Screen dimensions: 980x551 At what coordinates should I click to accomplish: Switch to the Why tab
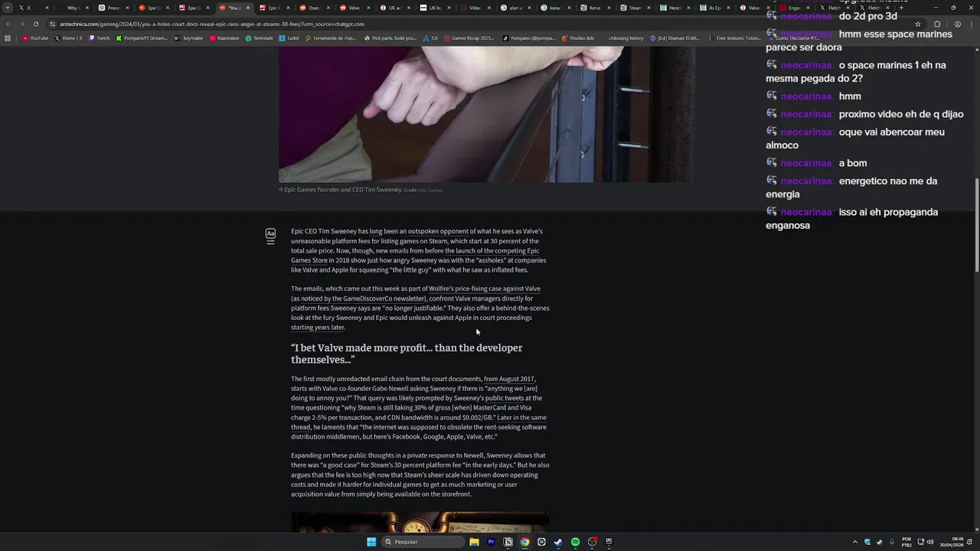point(73,8)
